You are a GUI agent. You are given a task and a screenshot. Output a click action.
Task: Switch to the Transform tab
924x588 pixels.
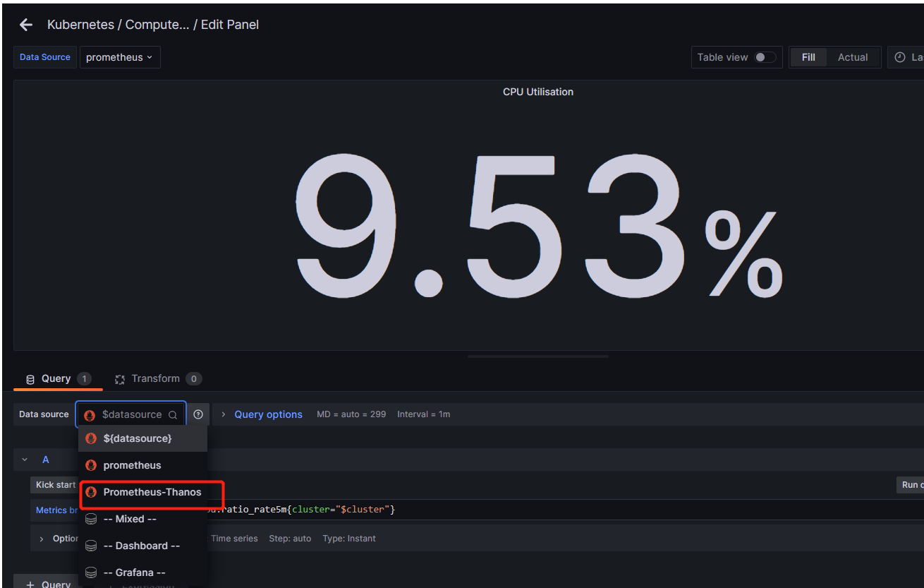(x=158, y=378)
